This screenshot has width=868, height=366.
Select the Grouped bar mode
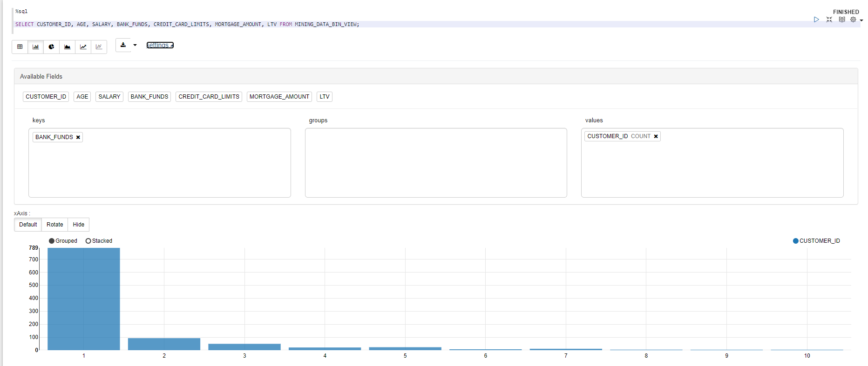(63, 241)
